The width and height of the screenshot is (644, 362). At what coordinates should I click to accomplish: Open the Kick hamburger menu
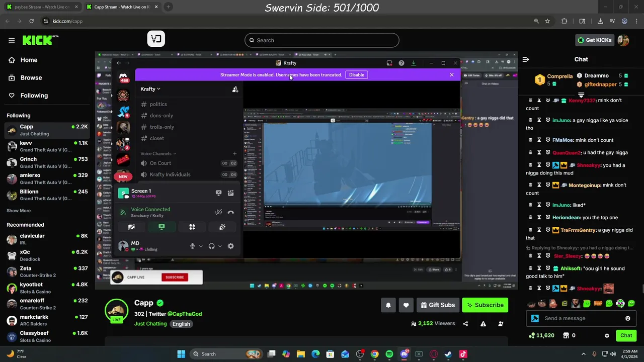click(x=12, y=40)
